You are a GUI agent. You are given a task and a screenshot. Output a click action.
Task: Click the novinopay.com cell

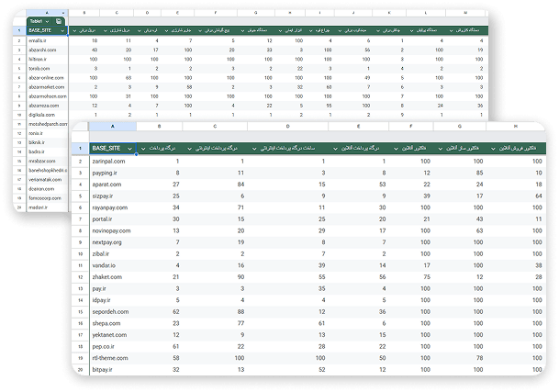coord(113,230)
